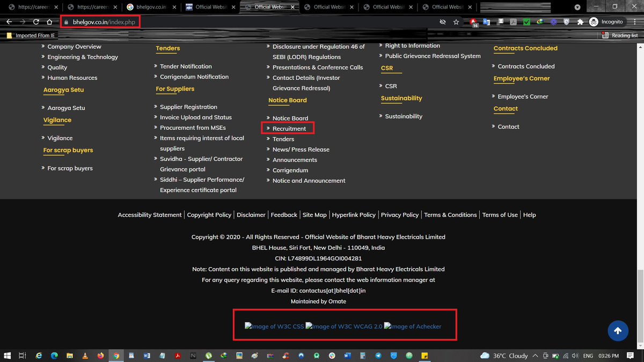644x362 pixels.
Task: Open the Quality link
Action: (x=57, y=68)
